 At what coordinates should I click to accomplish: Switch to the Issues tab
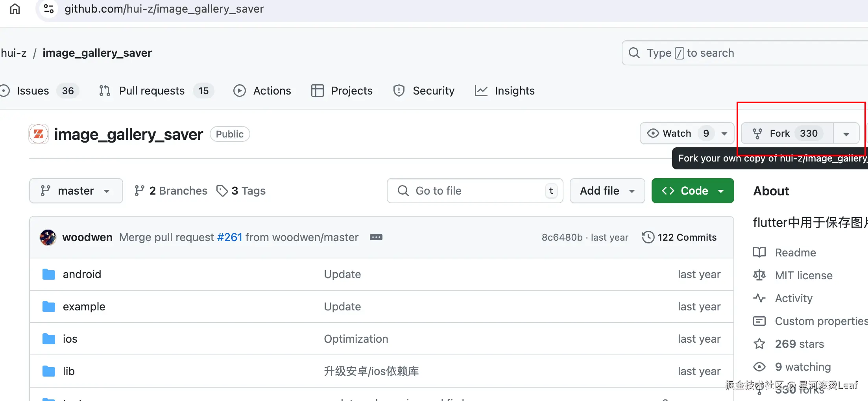coord(39,91)
